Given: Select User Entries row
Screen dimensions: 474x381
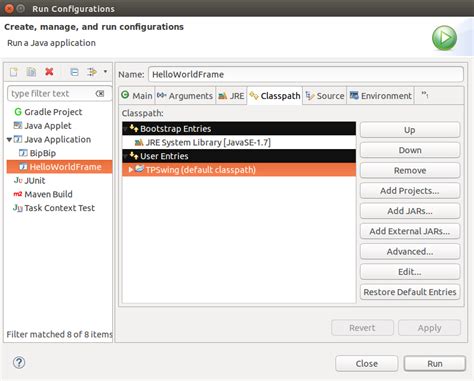Looking at the screenshot, I should (x=239, y=156).
